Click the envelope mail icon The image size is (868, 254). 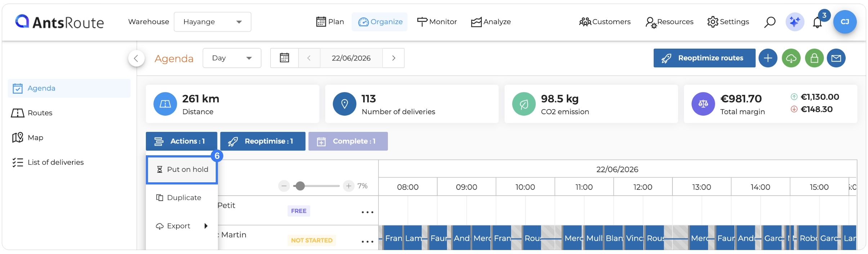[836, 58]
